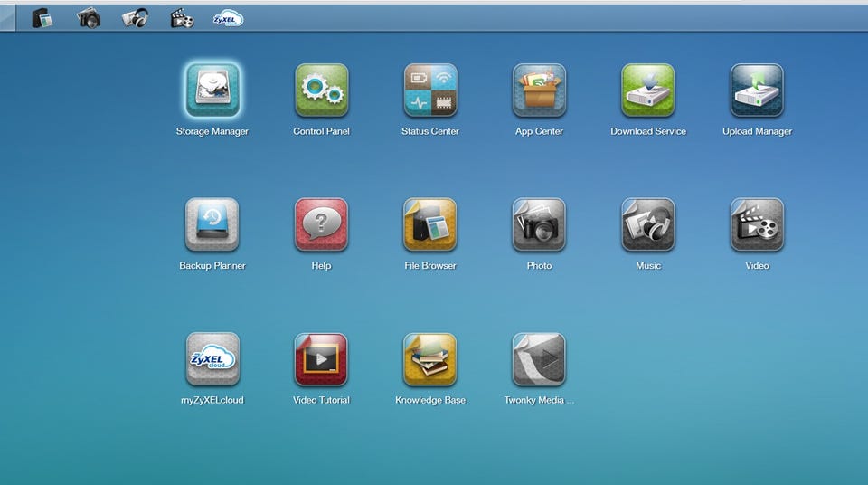The width and height of the screenshot is (868, 485).
Task: Click the clapperboard video shortcut in top bar
Action: point(182,19)
